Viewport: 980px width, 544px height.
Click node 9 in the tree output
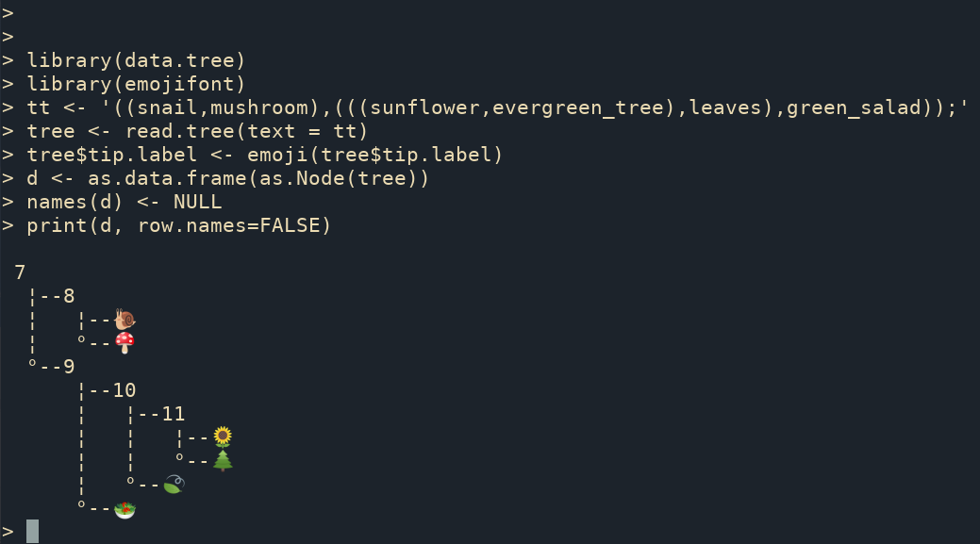(x=69, y=367)
